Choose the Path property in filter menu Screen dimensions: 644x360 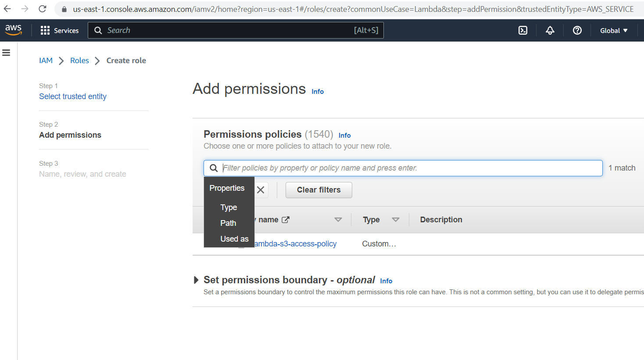228,223
